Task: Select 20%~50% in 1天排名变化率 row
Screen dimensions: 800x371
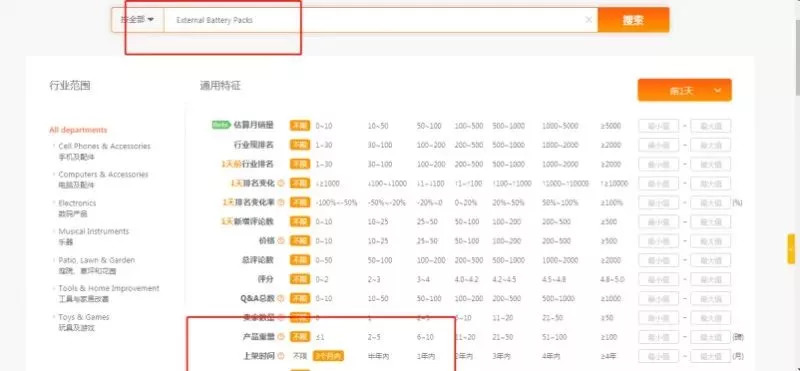Action: pyautogui.click(x=508, y=203)
